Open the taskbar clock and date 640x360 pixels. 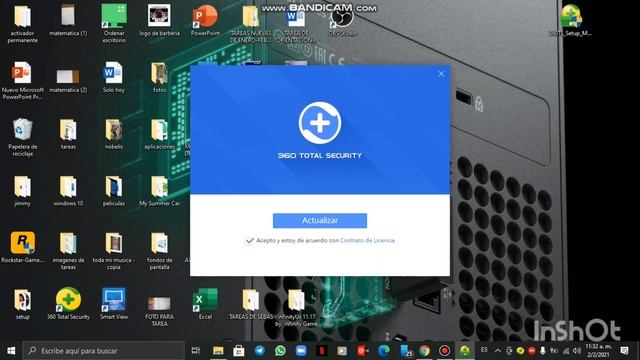[x=598, y=351]
